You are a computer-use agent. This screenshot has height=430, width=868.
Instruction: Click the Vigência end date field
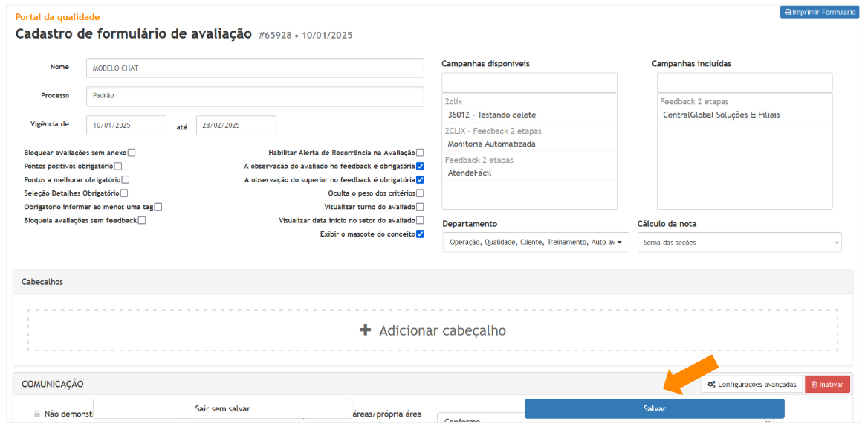(236, 126)
